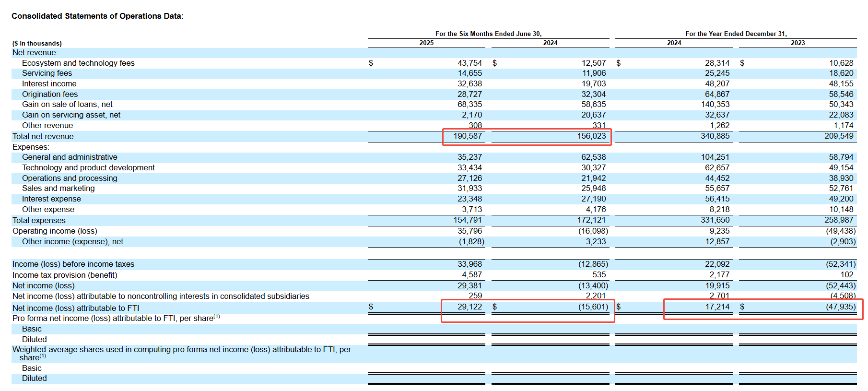Click the 17,214 net income attributable figure
Screen dimensions: 868x391
[717, 307]
